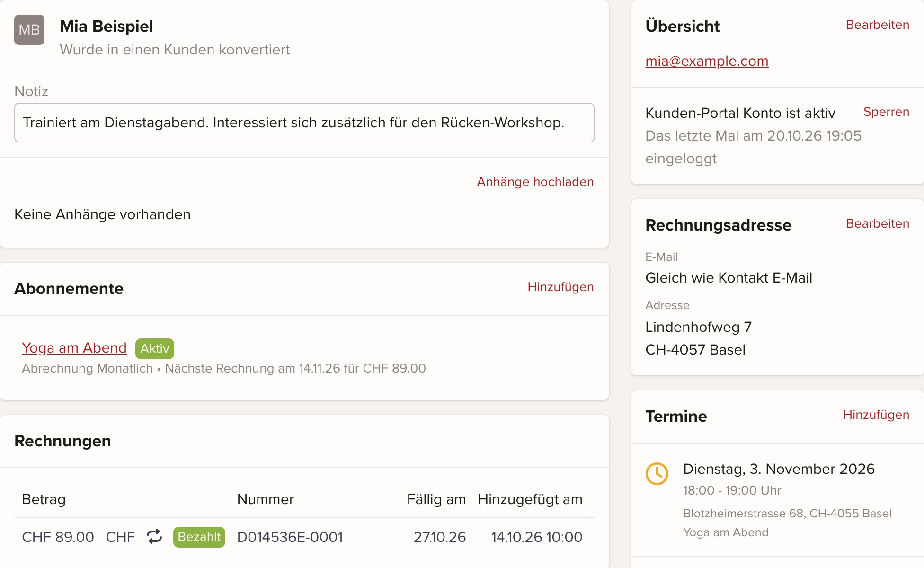The width and height of the screenshot is (924, 568).
Task: Click the orange clock appointment icon
Action: coord(657,473)
